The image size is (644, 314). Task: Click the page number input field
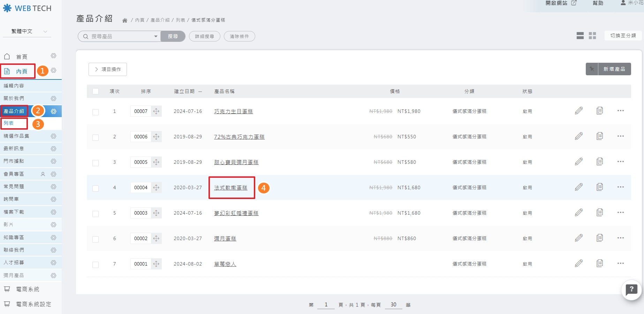point(326,305)
